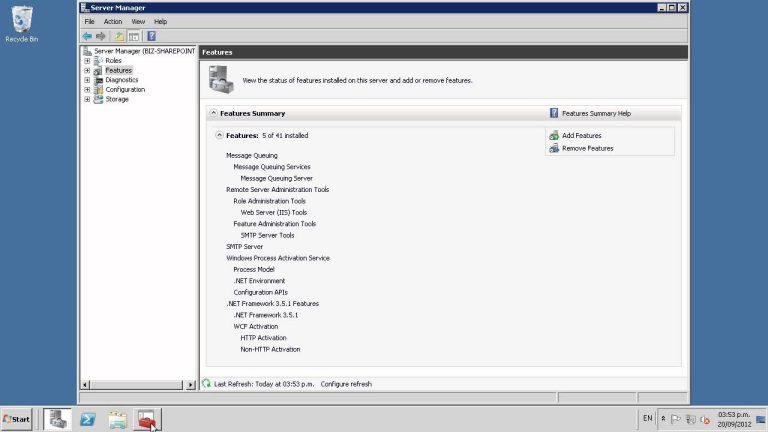Expand the Storage tree node
Screen dimensions: 768x432
(x=87, y=99)
